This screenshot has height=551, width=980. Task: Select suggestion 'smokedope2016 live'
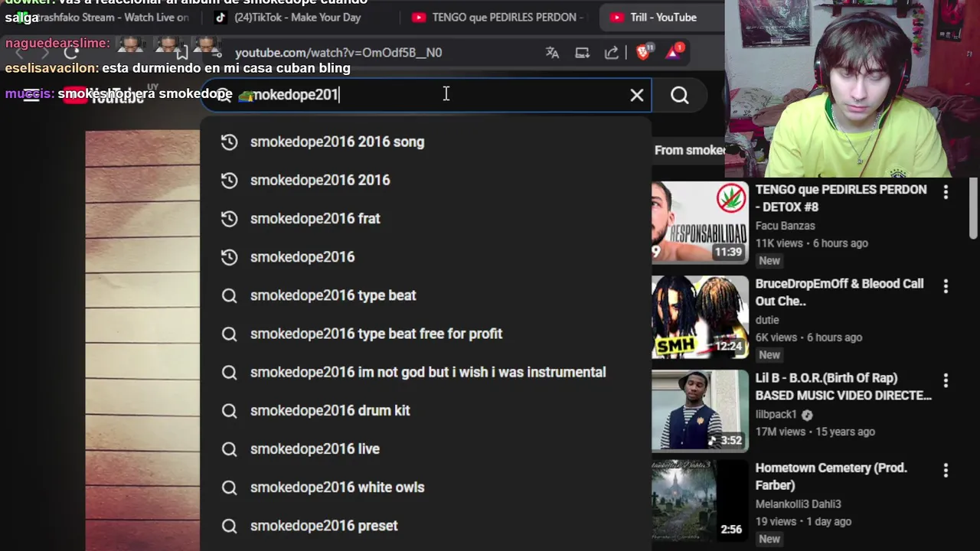(425, 449)
